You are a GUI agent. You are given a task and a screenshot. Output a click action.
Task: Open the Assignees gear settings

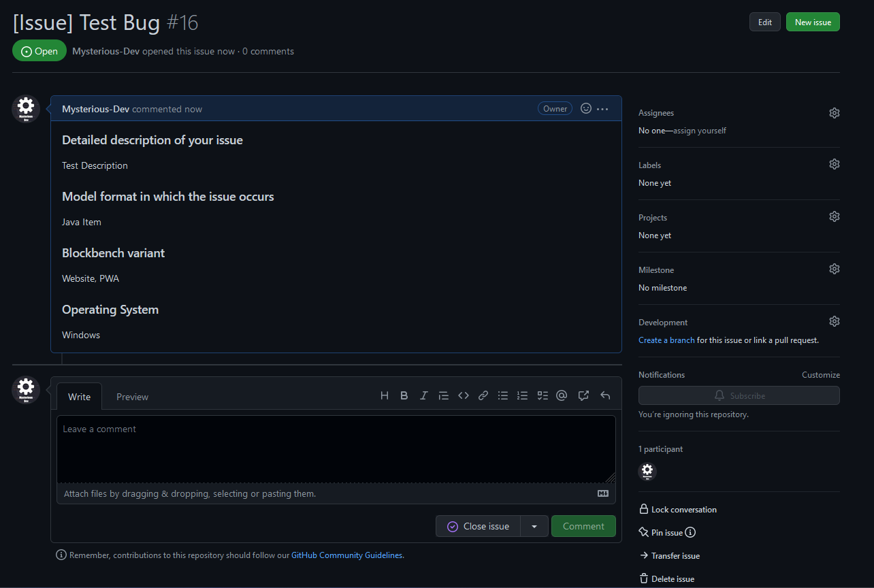pos(835,113)
